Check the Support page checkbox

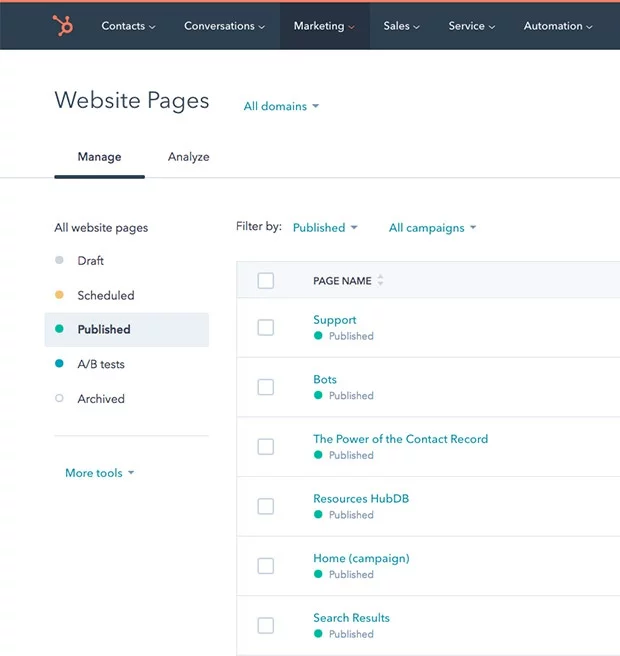click(266, 328)
